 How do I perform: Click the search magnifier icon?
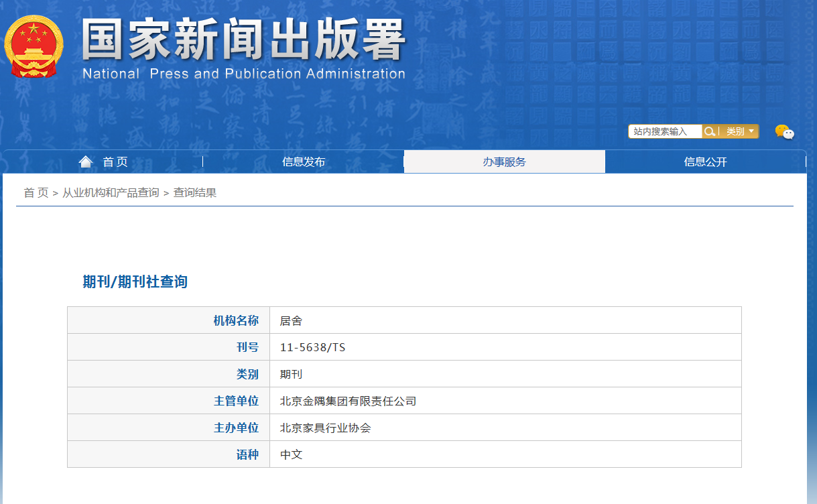point(708,131)
